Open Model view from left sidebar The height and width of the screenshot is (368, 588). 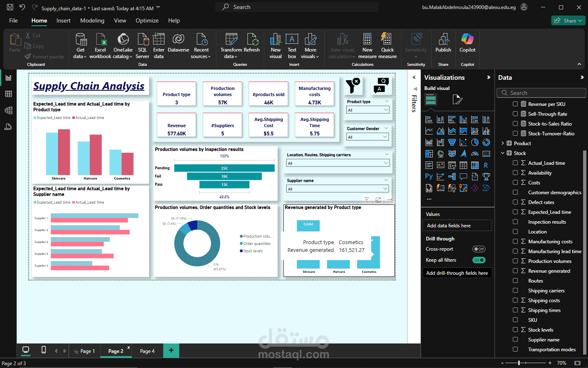(x=8, y=110)
